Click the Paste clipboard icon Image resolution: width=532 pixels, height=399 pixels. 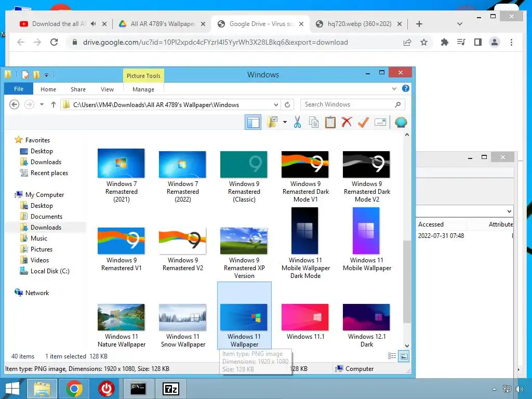[x=330, y=122]
